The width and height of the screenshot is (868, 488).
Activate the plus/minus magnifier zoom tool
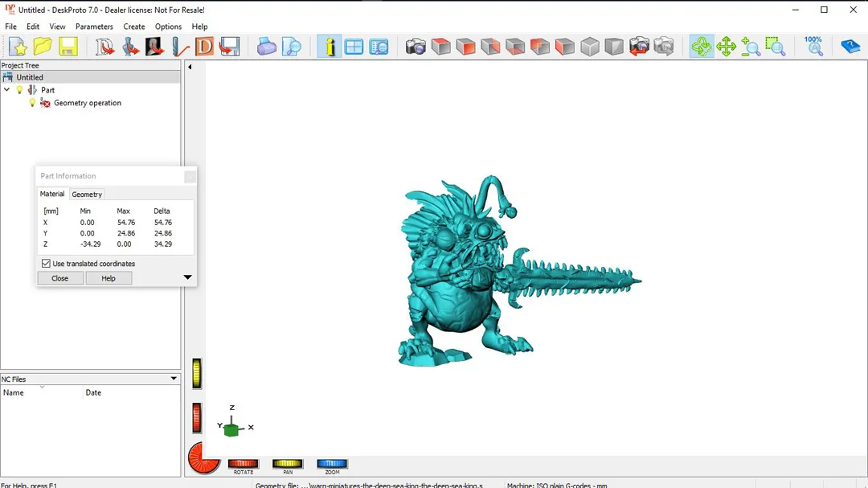(751, 47)
